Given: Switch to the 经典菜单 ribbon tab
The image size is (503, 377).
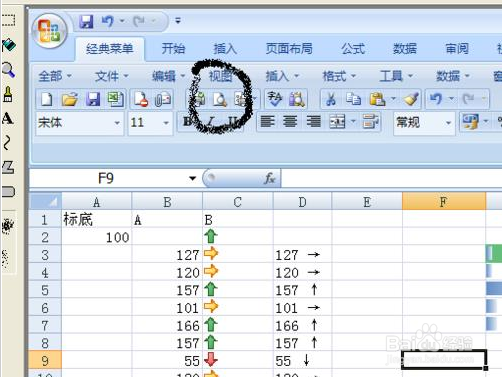Looking at the screenshot, I should point(110,49).
